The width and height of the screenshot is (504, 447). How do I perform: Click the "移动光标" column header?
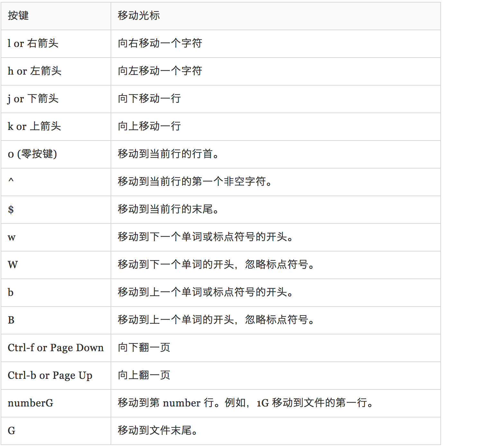139,15
